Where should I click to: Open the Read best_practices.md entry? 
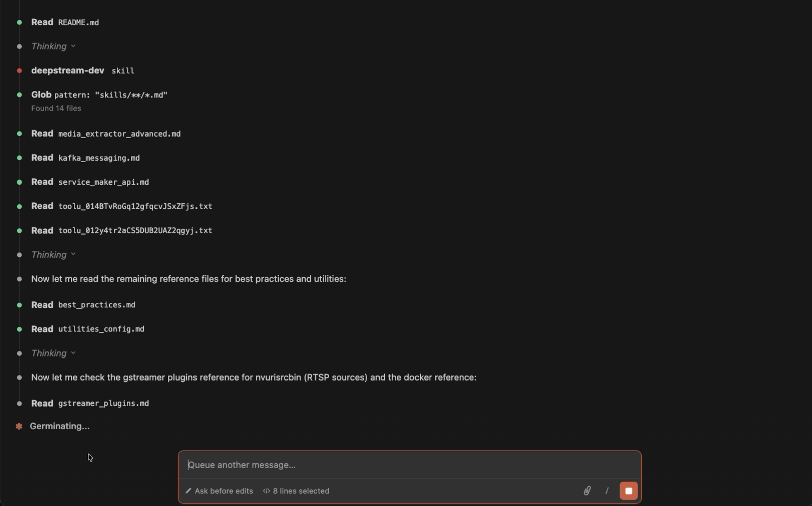(83, 305)
